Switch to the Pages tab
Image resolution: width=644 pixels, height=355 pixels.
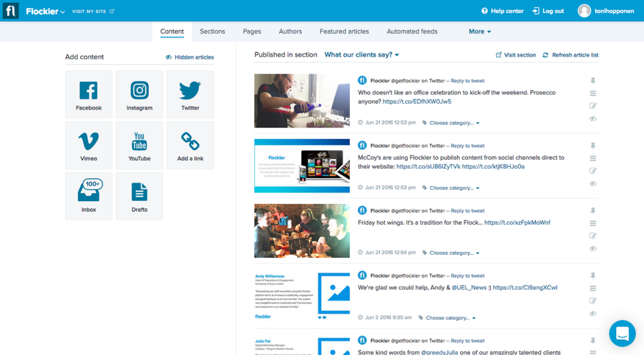[252, 31]
